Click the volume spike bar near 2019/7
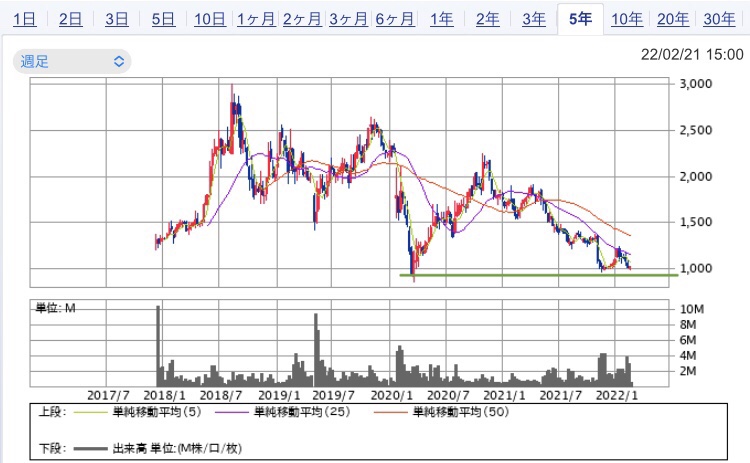The width and height of the screenshot is (750, 463). pyautogui.click(x=316, y=350)
